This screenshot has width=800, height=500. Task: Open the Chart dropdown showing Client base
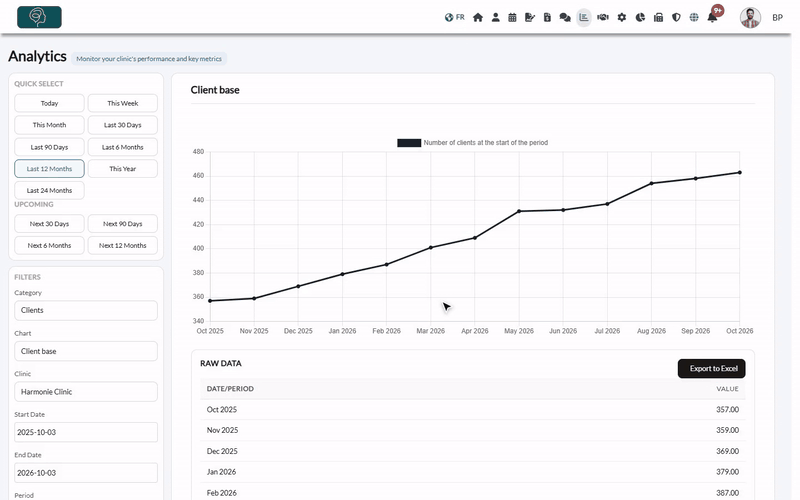pos(86,351)
